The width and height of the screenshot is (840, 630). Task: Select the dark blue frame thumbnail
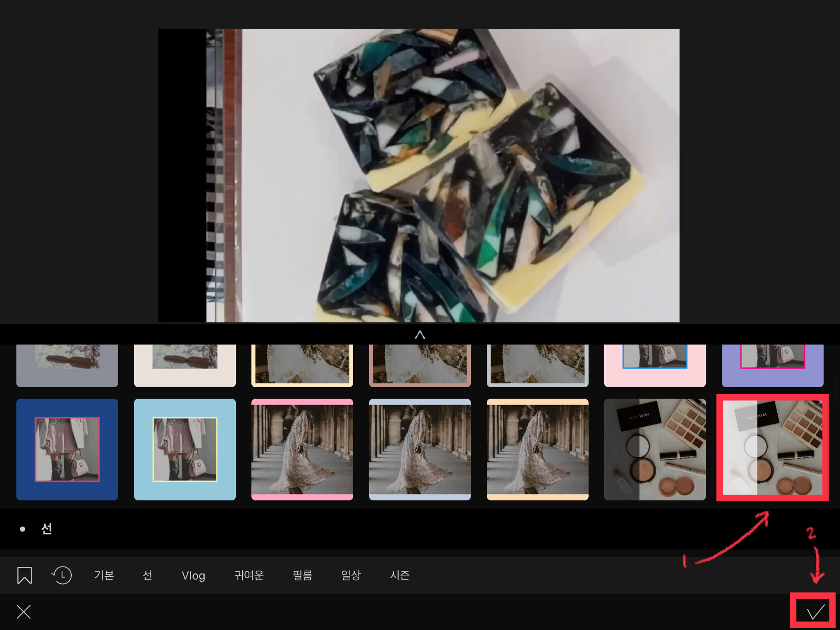tap(67, 449)
